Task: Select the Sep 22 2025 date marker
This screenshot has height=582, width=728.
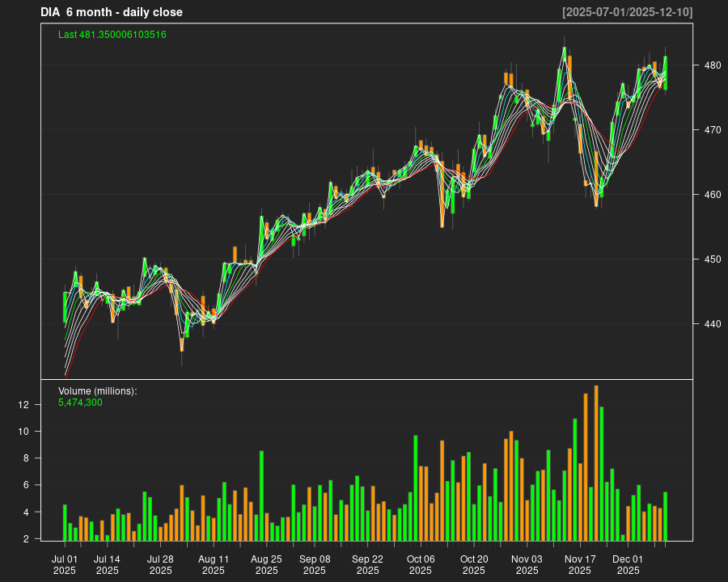Action: coord(367,564)
